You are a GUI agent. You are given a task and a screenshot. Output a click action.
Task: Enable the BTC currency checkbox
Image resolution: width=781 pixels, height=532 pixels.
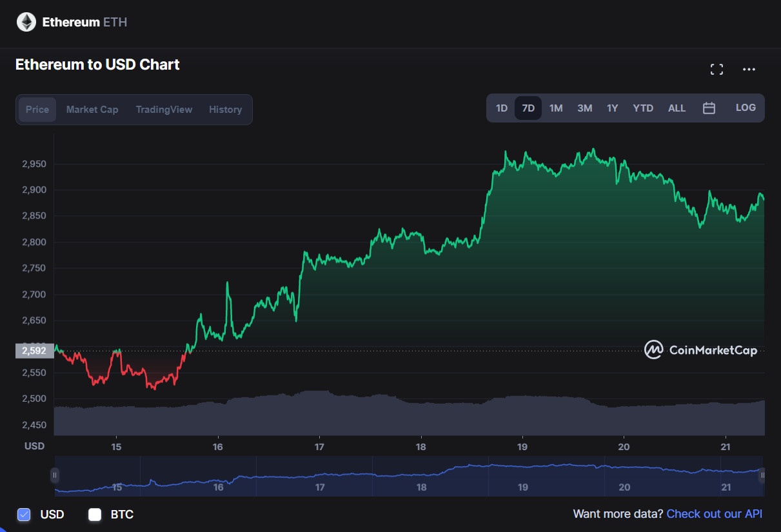tap(94, 514)
